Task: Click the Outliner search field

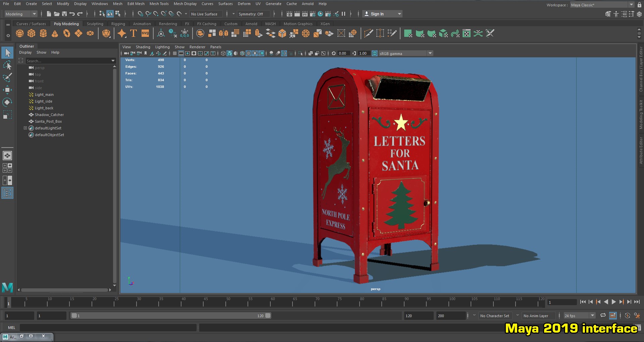Action: coord(68,61)
